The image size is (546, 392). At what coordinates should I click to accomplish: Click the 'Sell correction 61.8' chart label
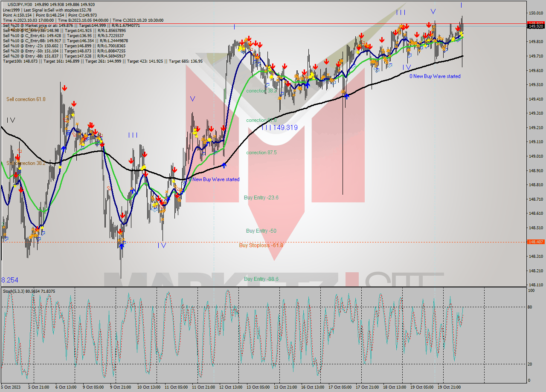coord(26,99)
